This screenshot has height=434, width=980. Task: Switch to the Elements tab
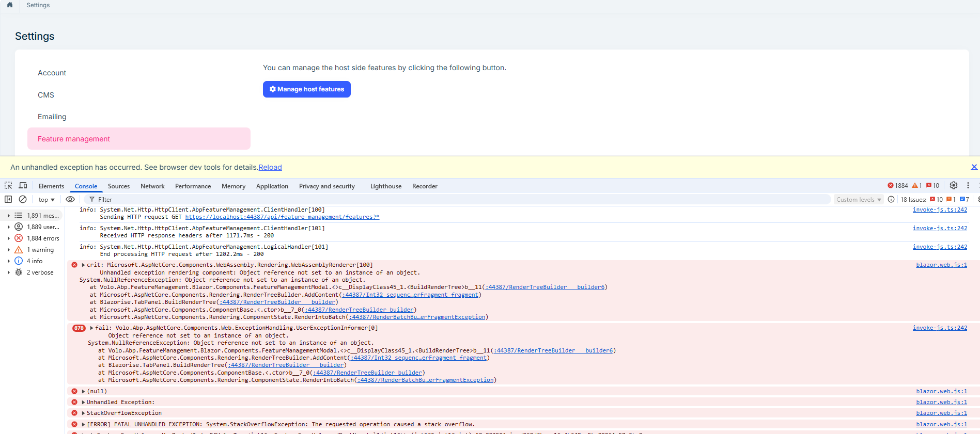tap(51, 186)
